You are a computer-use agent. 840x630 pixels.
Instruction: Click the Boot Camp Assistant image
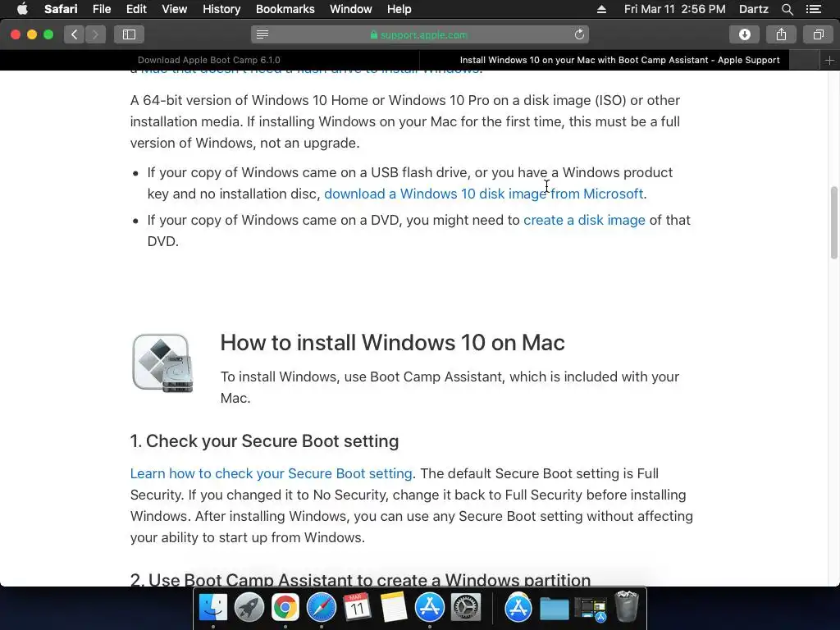pyautogui.click(x=163, y=363)
